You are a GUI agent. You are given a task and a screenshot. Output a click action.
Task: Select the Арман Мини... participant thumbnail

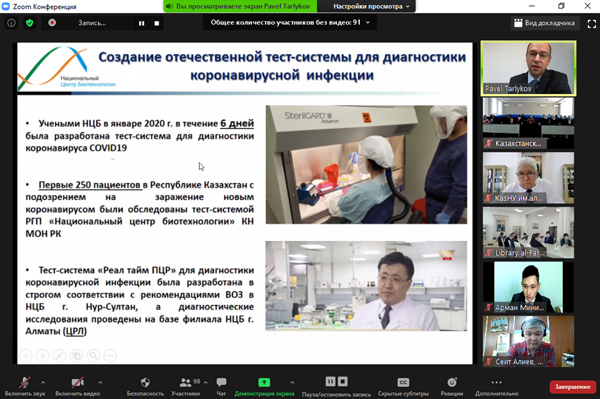tap(528, 287)
